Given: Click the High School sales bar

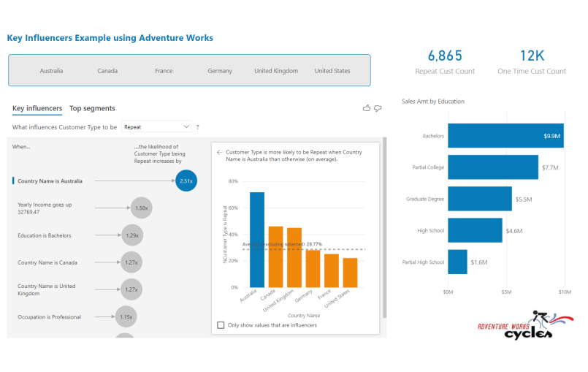Looking at the screenshot, I should pos(475,230).
